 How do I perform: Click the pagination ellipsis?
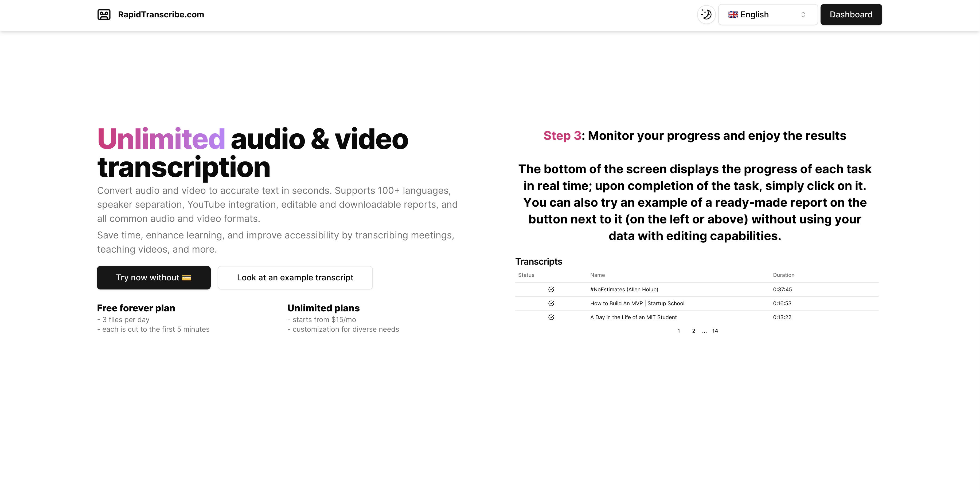704,331
